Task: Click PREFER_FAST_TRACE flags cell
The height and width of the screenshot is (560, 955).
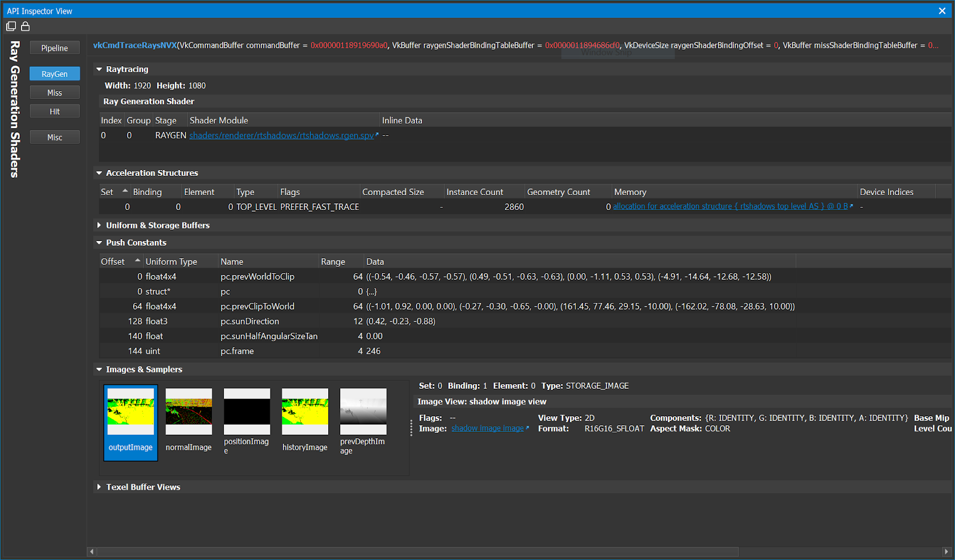Action: [319, 207]
